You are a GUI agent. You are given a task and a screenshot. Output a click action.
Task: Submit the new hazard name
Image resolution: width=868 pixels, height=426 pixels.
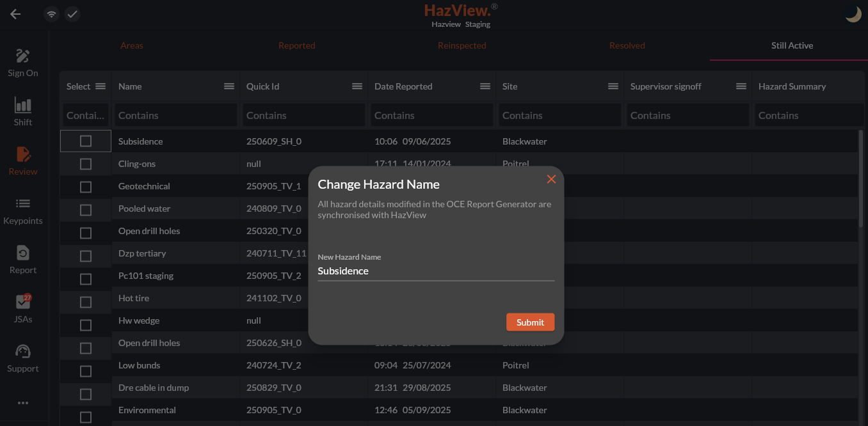[530, 322]
